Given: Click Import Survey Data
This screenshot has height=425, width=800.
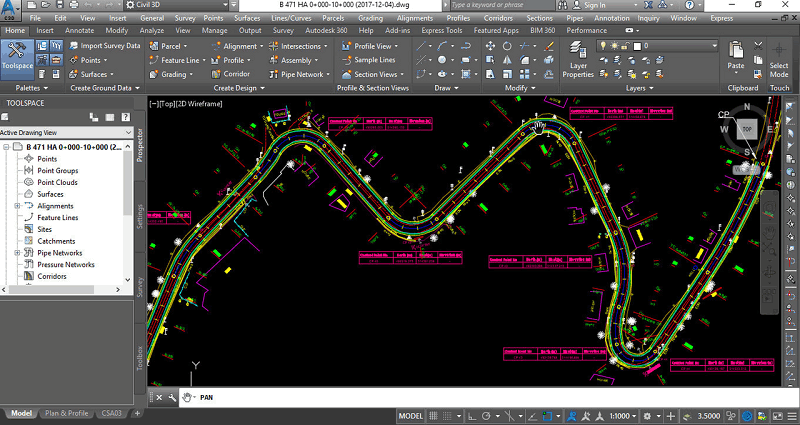Looking at the screenshot, I should (x=105, y=46).
